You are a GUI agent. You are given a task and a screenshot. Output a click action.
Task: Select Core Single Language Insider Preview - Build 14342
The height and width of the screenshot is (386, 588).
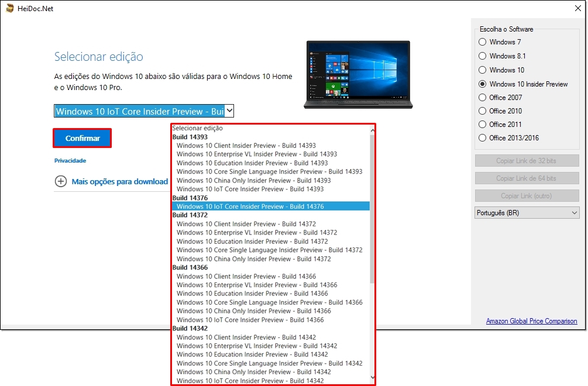(x=271, y=363)
